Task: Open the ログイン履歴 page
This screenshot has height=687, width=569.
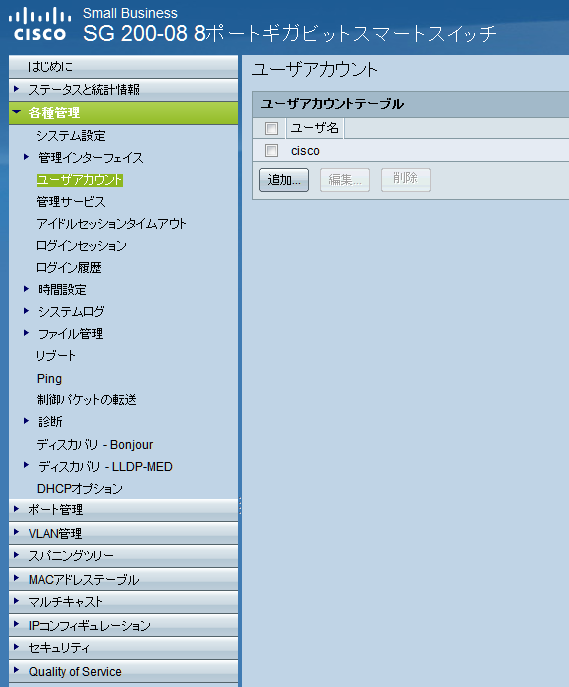Action: (69, 268)
